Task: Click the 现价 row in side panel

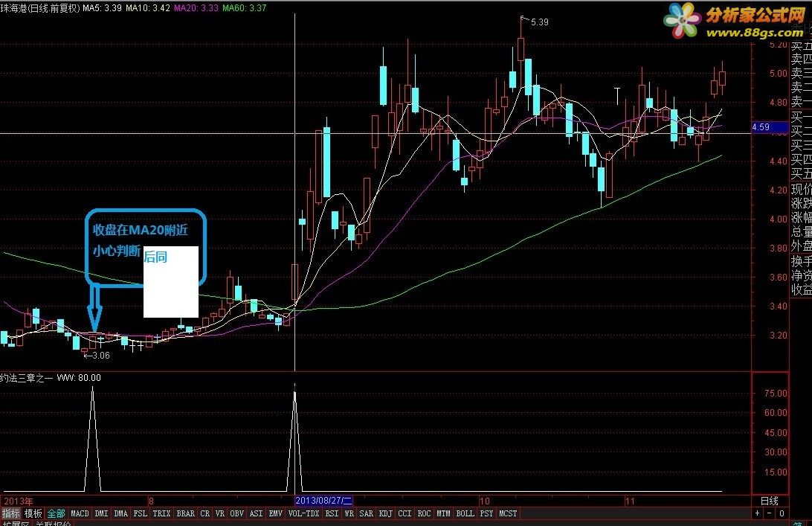Action: pyautogui.click(x=801, y=189)
